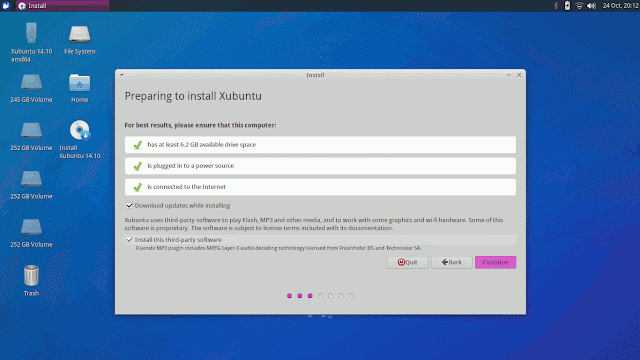Viewport: 640px width, 360px height.
Task: Click the available drive space check row
Action: (320, 145)
